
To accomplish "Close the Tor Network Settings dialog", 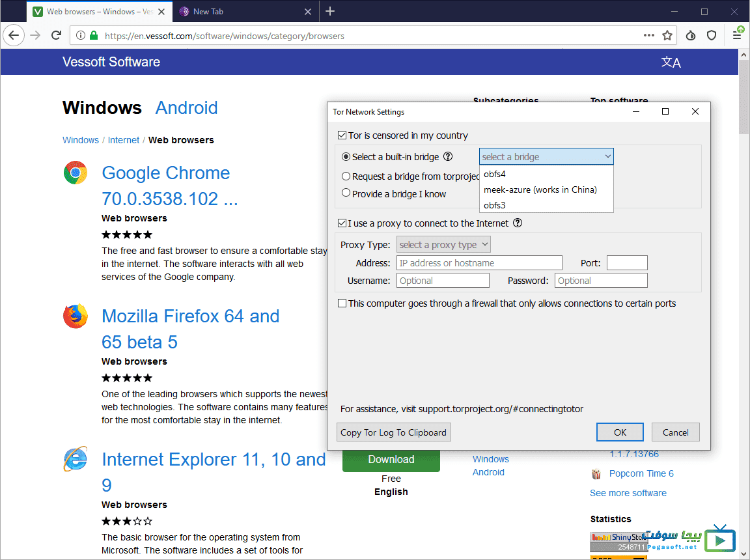I will tap(695, 111).
